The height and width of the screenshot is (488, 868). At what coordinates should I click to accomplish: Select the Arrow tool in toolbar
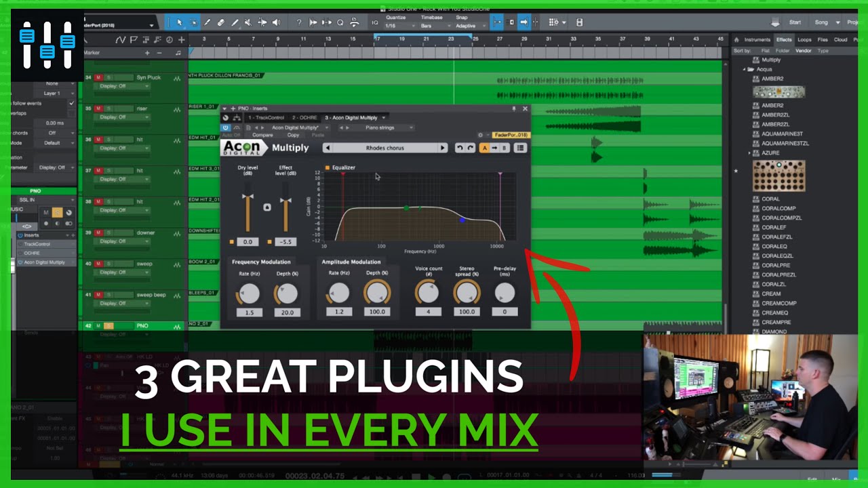[x=179, y=22]
